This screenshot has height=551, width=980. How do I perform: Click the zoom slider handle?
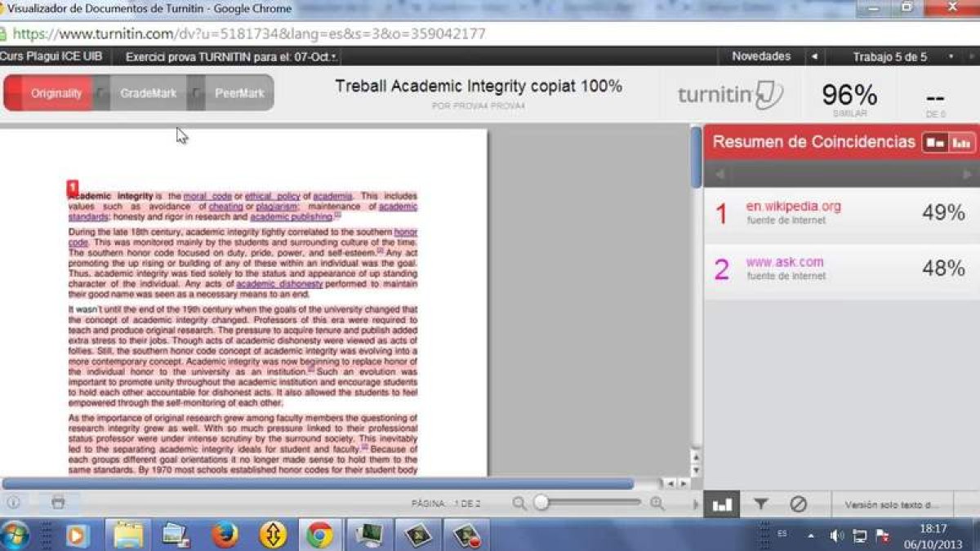pyautogui.click(x=541, y=504)
